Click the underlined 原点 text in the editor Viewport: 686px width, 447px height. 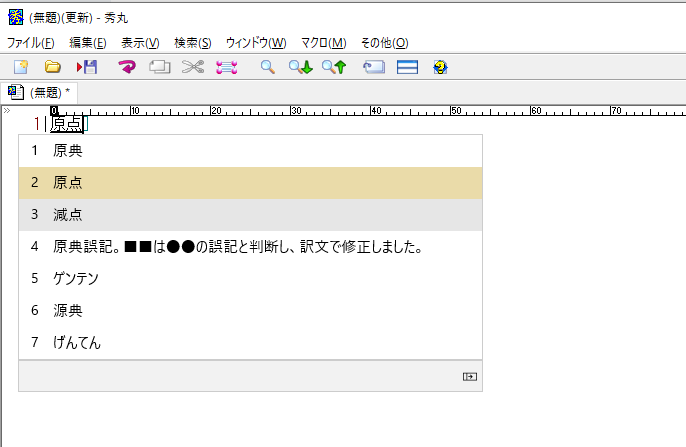pyautogui.click(x=66, y=124)
